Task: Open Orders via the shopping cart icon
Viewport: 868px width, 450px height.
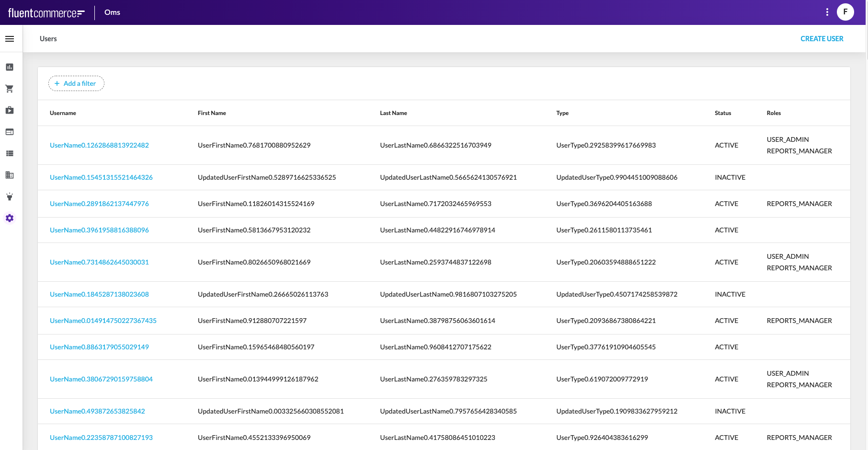Action: tap(10, 89)
